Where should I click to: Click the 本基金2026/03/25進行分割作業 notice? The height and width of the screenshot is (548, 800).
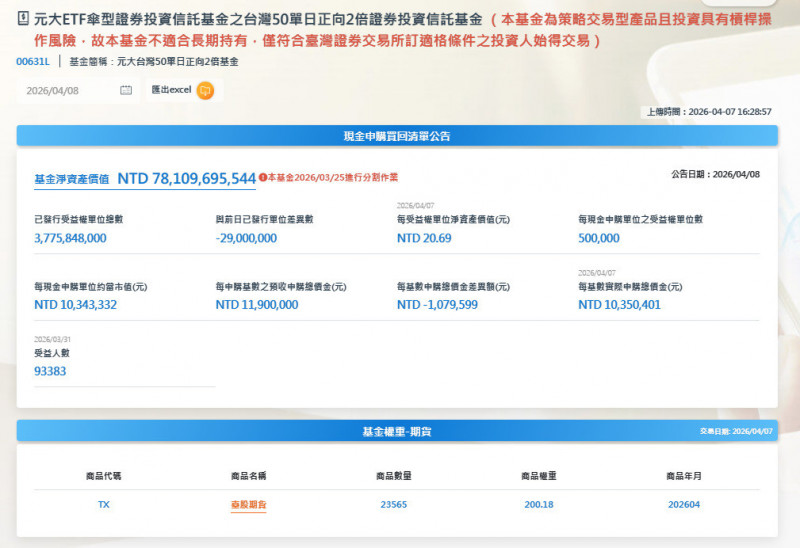333,178
